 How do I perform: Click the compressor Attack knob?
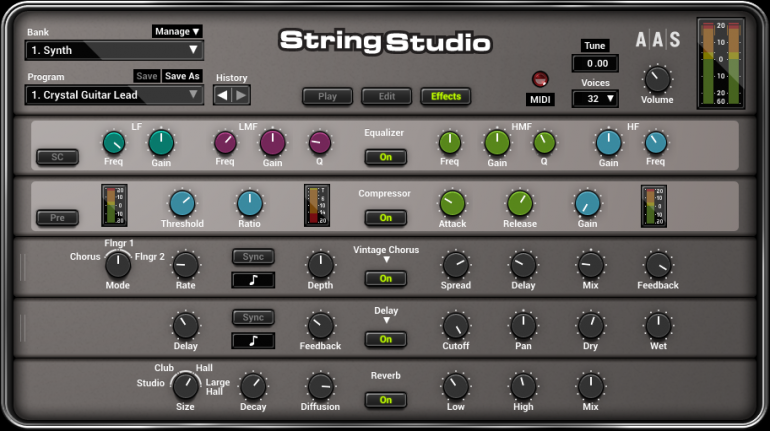[x=452, y=204]
